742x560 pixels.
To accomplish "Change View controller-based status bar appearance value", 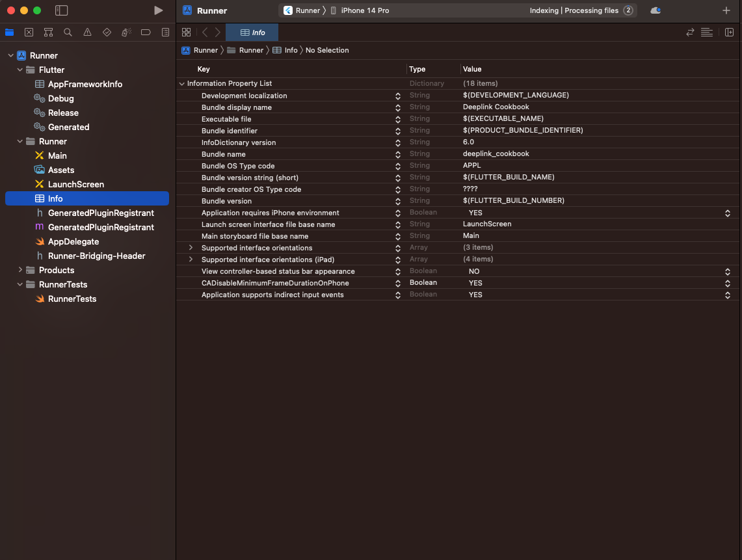I will coord(727,271).
